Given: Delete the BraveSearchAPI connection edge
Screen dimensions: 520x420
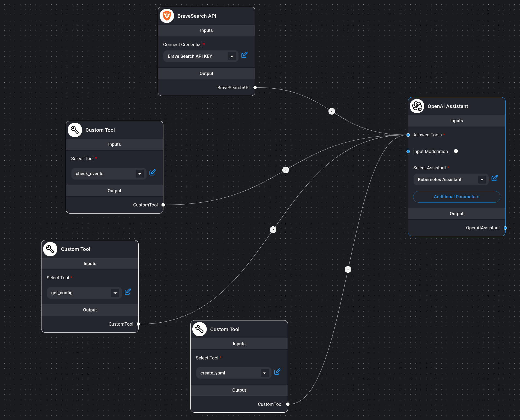Looking at the screenshot, I should [x=331, y=111].
